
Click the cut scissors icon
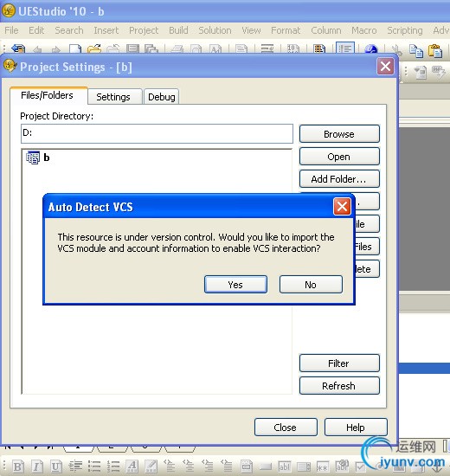click(396, 50)
